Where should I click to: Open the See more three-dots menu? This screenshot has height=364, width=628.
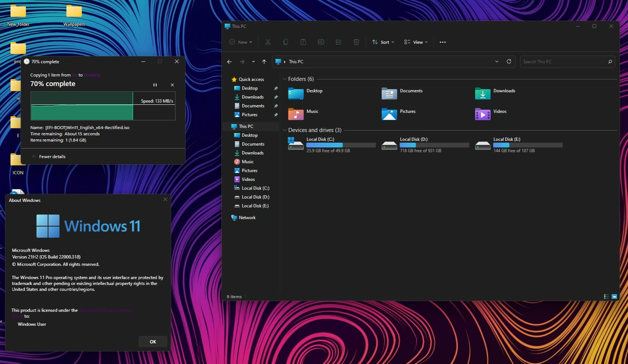443,42
